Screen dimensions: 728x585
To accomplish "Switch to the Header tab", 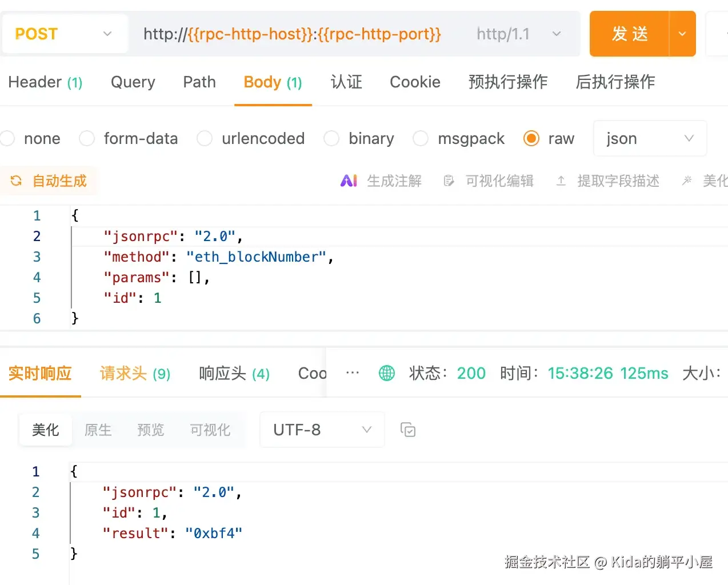I will (45, 82).
